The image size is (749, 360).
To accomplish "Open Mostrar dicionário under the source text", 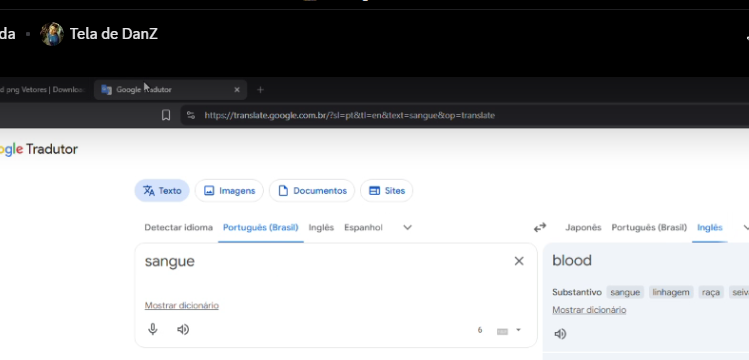I will pos(182,306).
